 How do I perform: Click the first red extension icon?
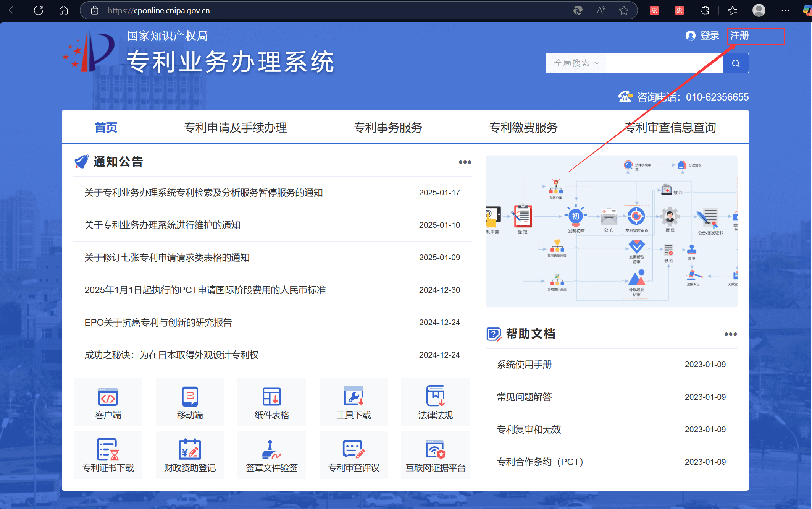tap(654, 10)
